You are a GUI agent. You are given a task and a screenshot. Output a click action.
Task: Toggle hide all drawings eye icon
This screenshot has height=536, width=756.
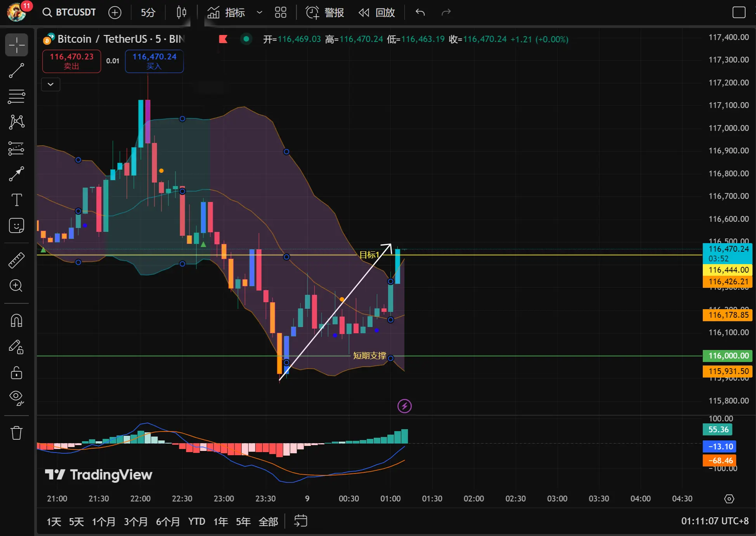click(17, 398)
